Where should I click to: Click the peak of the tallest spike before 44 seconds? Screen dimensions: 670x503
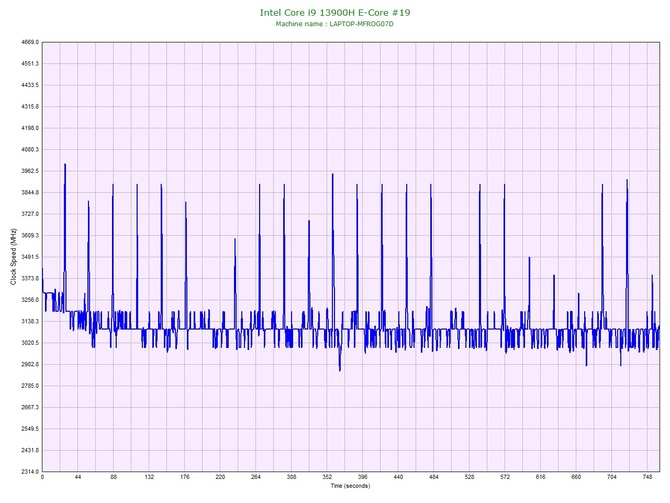(x=65, y=164)
